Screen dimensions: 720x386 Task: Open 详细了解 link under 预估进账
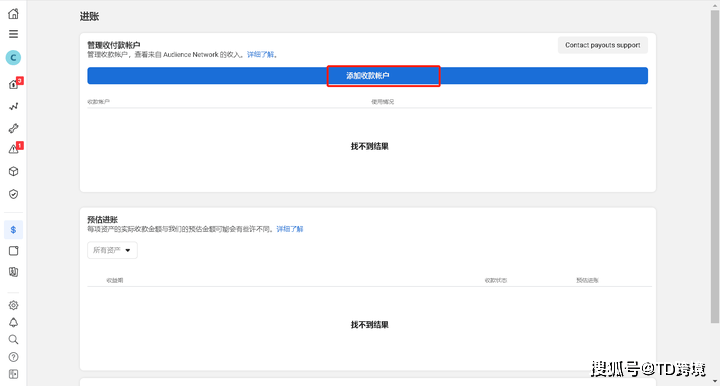[x=290, y=229]
